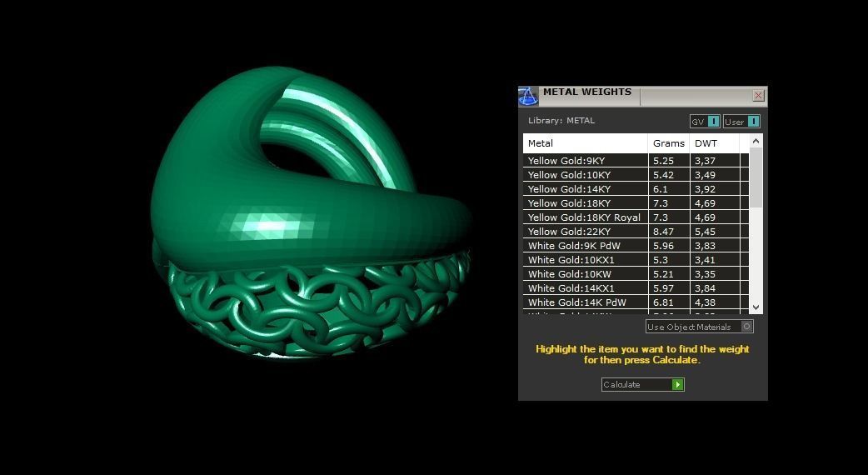Image resolution: width=868 pixels, height=475 pixels.
Task: Click the green arrow beside Calculate
Action: (677, 384)
